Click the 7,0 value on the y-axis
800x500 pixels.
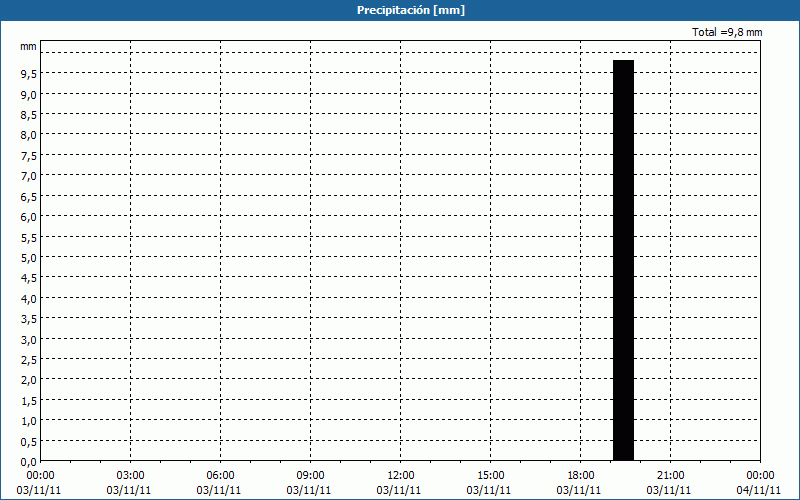(x=28, y=176)
